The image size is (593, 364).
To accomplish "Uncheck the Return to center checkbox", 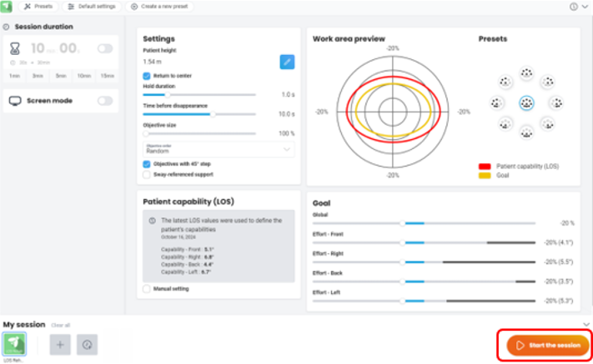I will 147,76.
